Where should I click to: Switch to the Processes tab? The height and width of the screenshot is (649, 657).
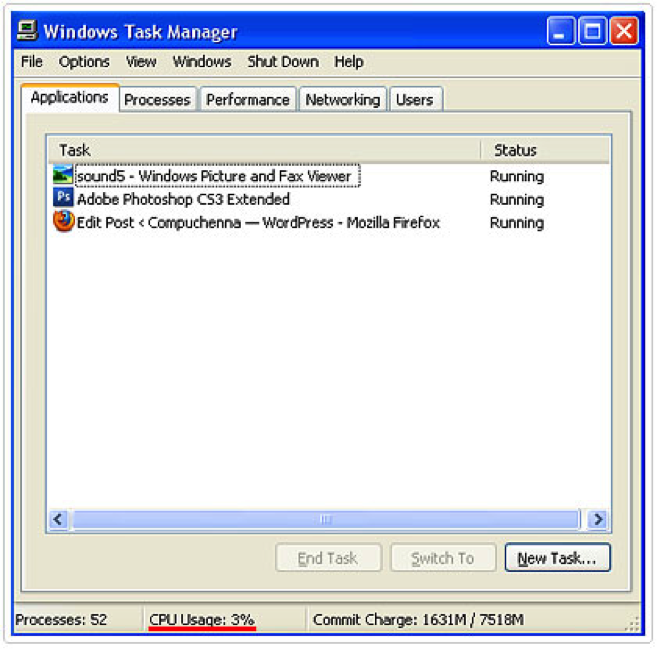[x=158, y=100]
